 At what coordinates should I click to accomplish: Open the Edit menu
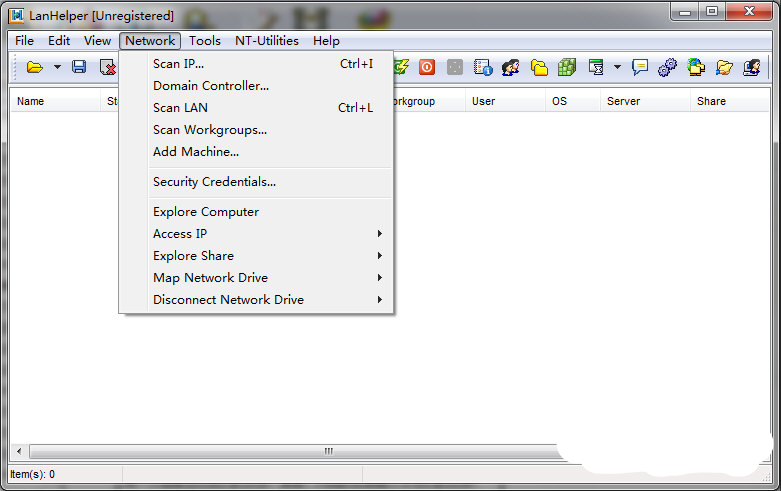(x=59, y=41)
